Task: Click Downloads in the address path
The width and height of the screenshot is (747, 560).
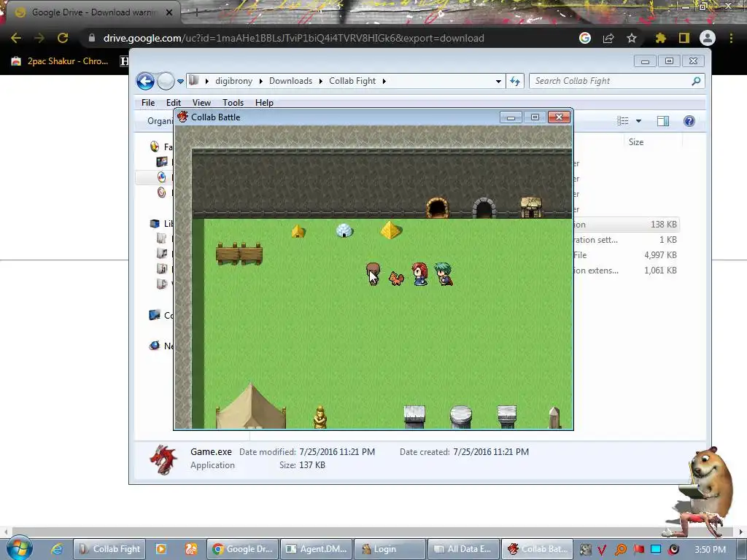Action: pos(290,81)
